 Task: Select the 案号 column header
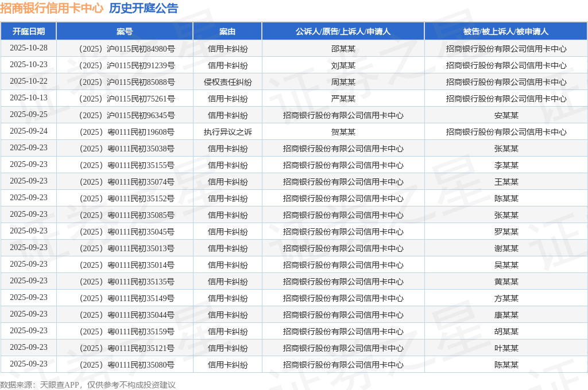[x=125, y=32]
